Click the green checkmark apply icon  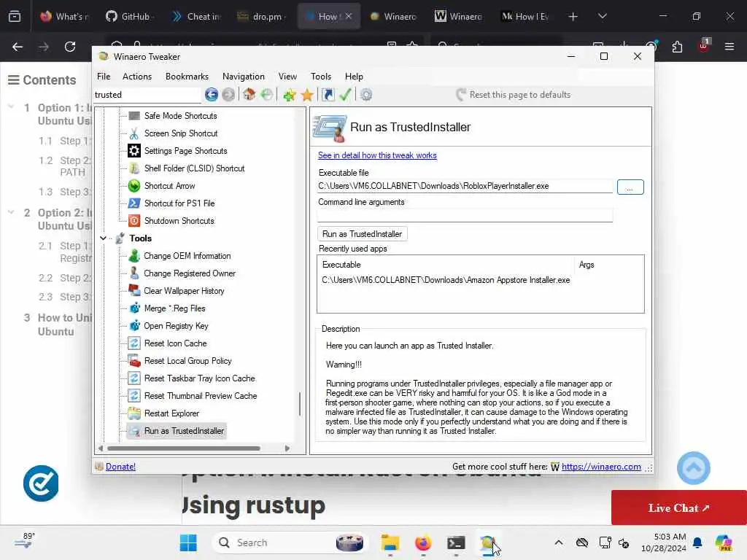(x=345, y=95)
